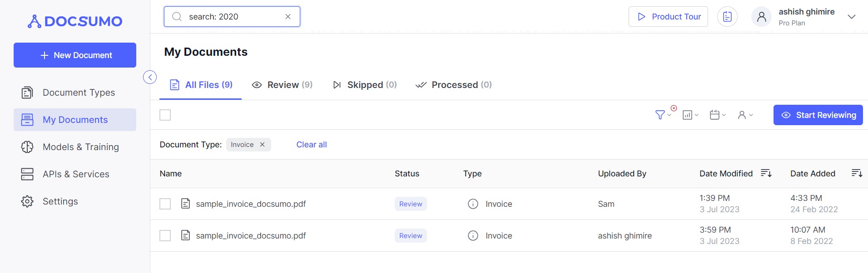Open the funnel filter dropdown
868x273 pixels.
coord(662,115)
